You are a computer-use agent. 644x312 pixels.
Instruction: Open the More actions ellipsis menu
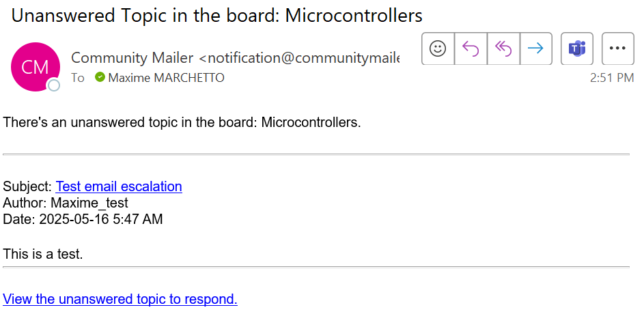point(617,48)
